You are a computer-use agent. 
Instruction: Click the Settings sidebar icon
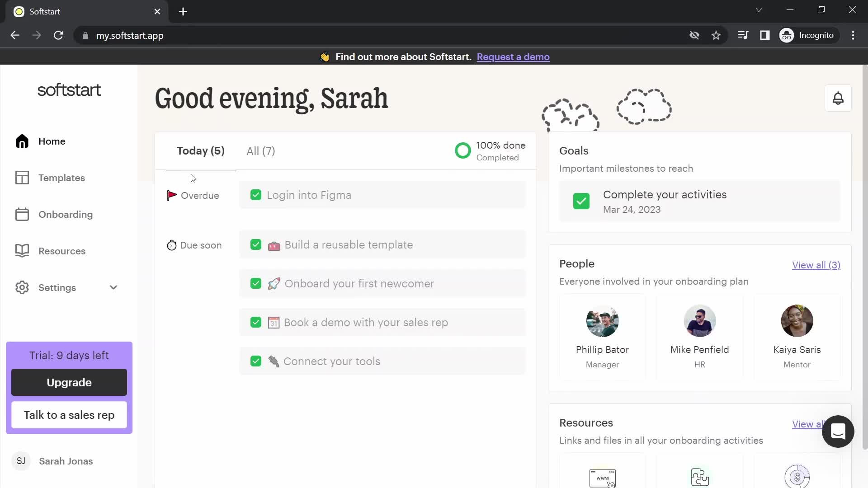click(x=22, y=287)
